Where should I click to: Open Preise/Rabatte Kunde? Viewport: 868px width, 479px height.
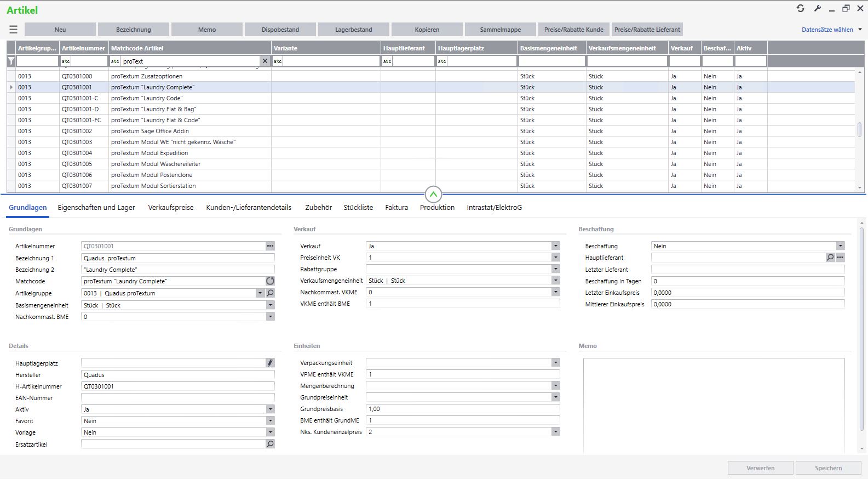[574, 30]
